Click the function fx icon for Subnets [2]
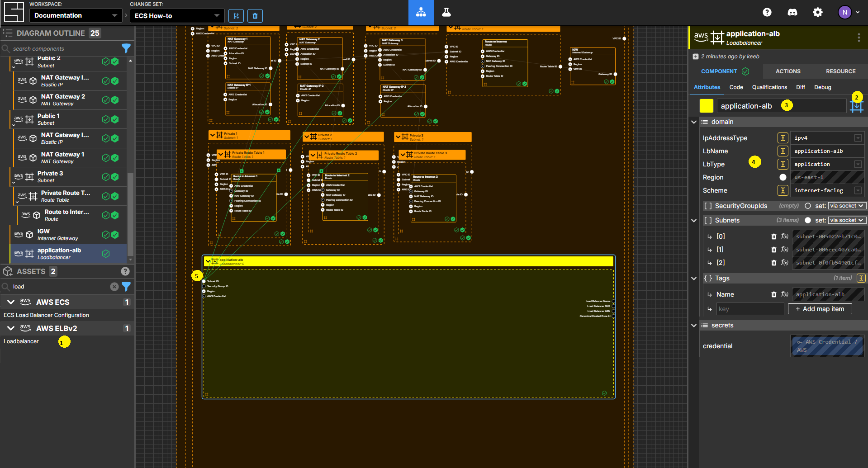The height and width of the screenshot is (468, 868). [784, 263]
